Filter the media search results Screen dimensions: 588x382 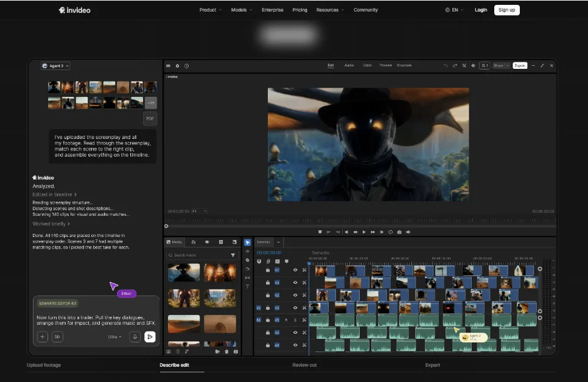233,255
